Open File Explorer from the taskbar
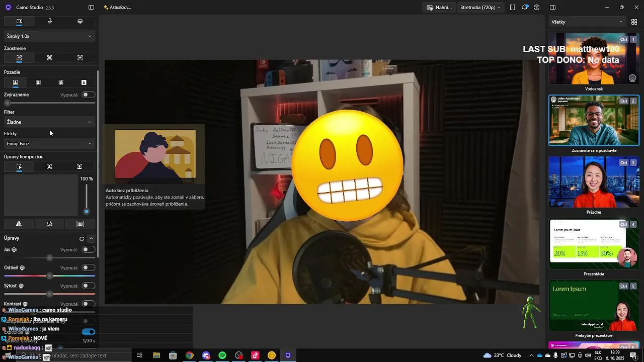Viewport: 644px width, 362px height. (156, 355)
